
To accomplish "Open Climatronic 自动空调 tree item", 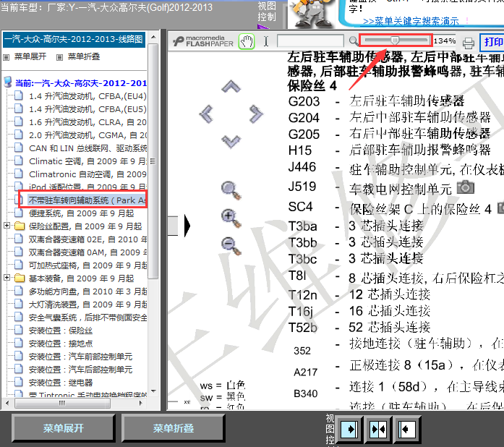I will point(87,174).
